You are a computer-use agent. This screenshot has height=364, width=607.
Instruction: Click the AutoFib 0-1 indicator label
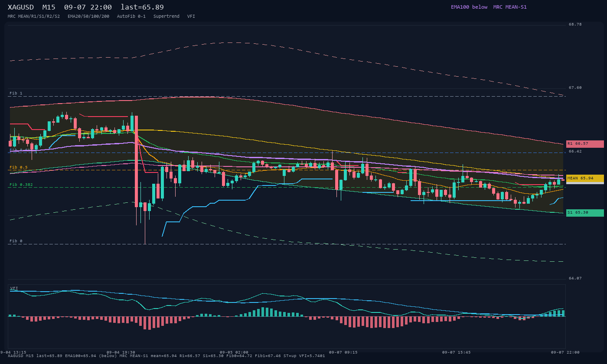pyautogui.click(x=131, y=16)
